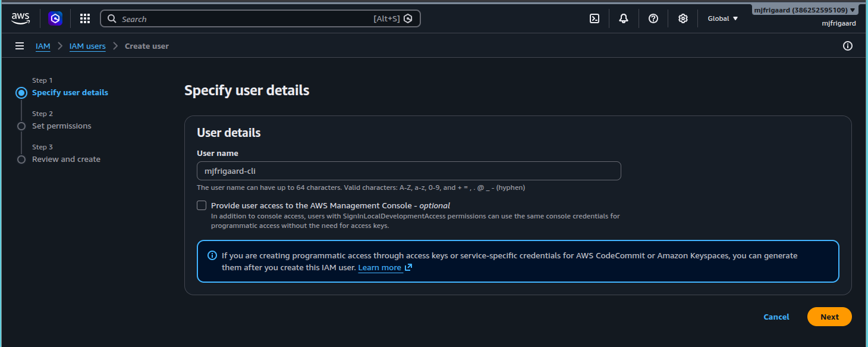Viewport: 868px width, 347px height.
Task: Select Set permissions step
Action: (62, 126)
